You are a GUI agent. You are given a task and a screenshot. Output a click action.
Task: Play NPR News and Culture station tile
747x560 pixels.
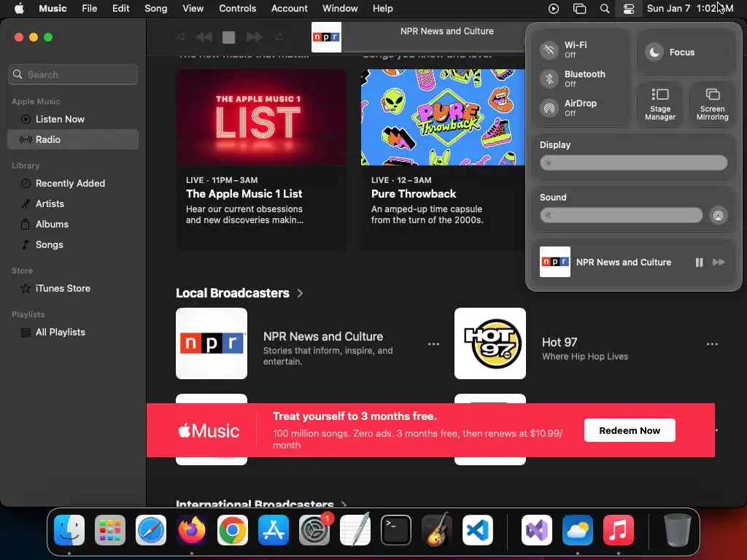point(212,343)
